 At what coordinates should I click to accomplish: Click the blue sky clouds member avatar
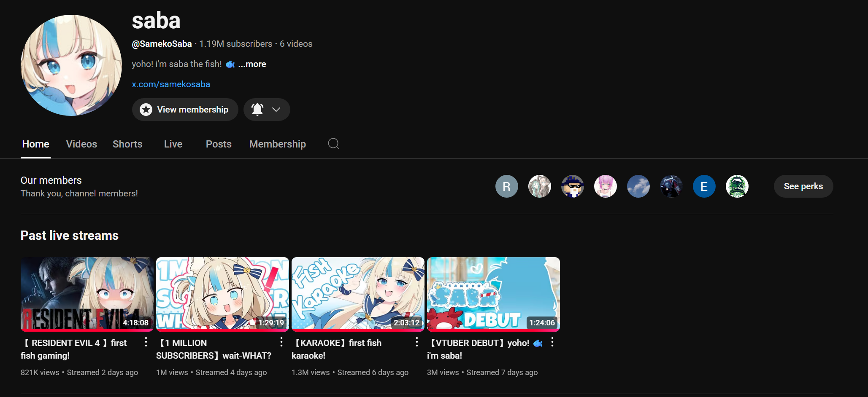click(638, 186)
